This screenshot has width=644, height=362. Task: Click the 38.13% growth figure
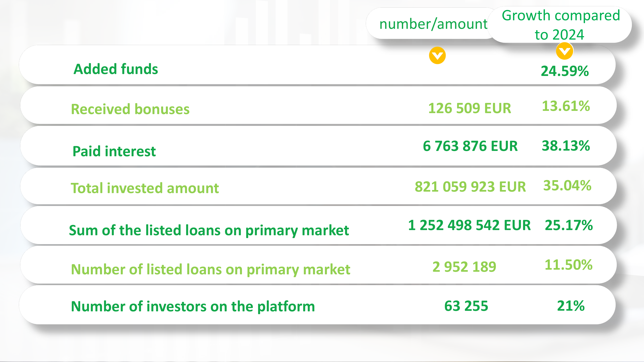click(x=566, y=146)
